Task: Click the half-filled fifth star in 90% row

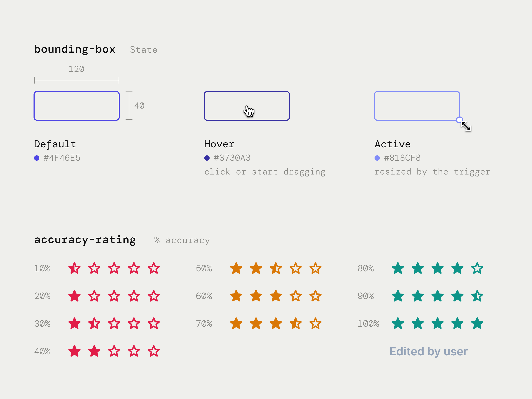Action: pos(477,296)
